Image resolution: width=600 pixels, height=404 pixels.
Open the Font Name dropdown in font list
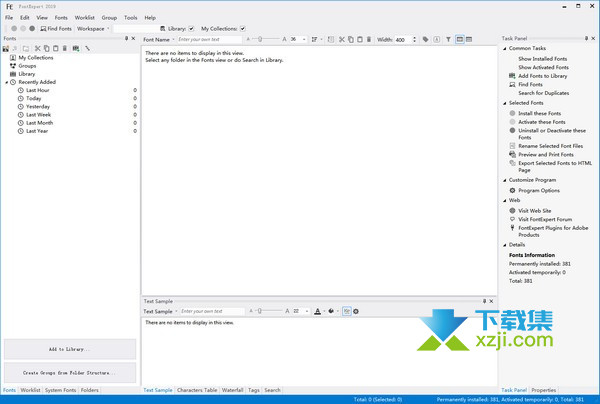[160, 40]
